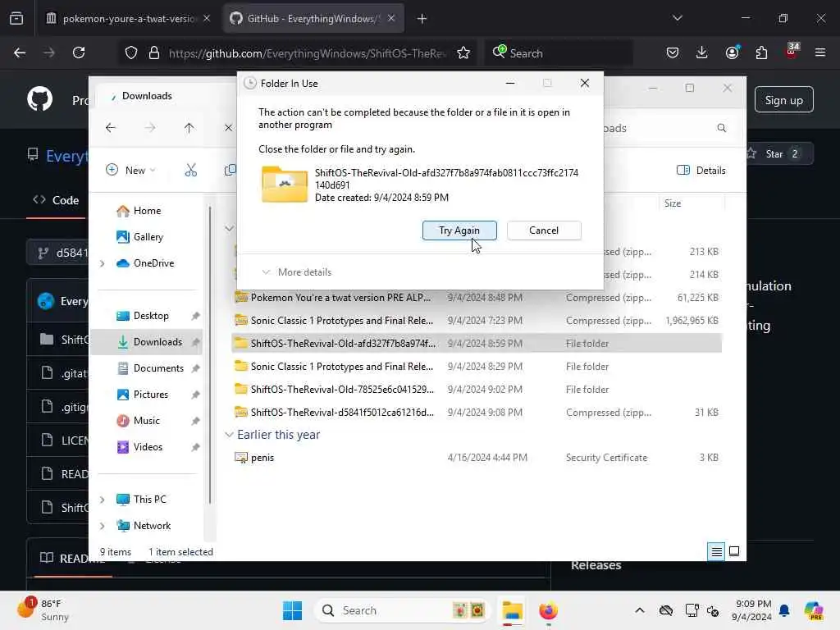Image resolution: width=840 pixels, height=630 pixels.
Task: Switch to the pokemon-youre-a-twat browser tab
Action: (x=129, y=19)
